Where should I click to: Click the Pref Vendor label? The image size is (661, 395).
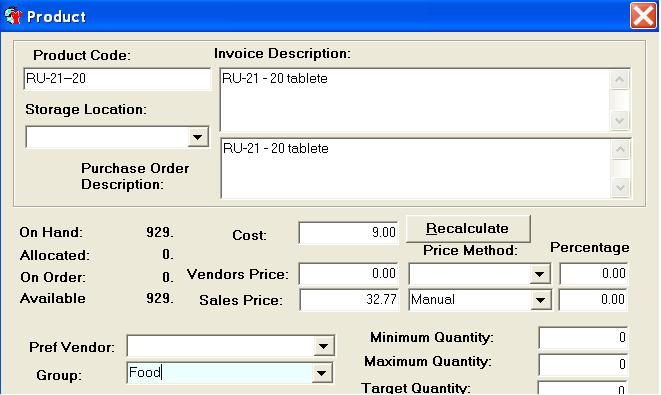(72, 347)
